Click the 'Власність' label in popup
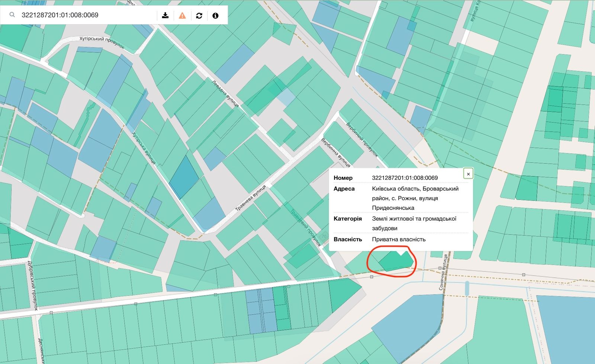The width and height of the screenshot is (595, 364). [348, 239]
